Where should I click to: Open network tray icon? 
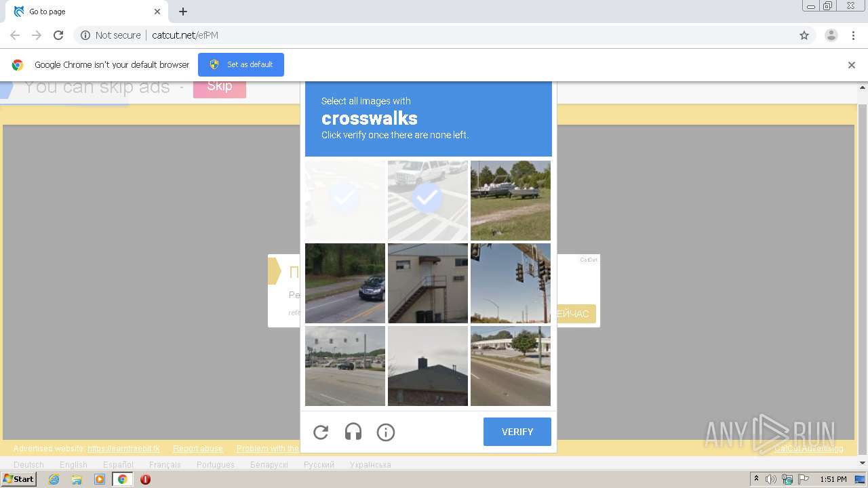point(787,479)
